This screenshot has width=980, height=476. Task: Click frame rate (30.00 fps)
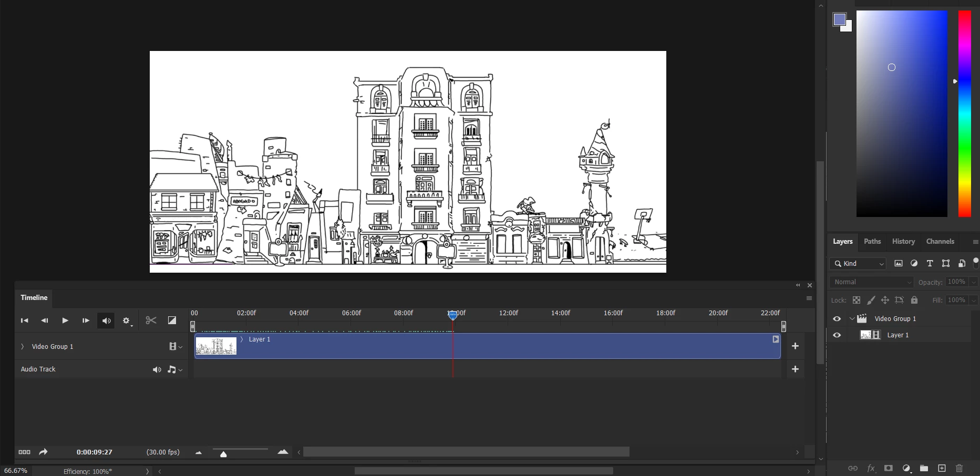(x=163, y=452)
